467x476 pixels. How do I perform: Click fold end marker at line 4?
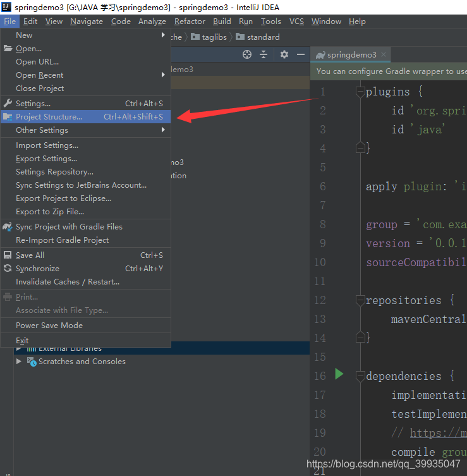tap(360, 147)
